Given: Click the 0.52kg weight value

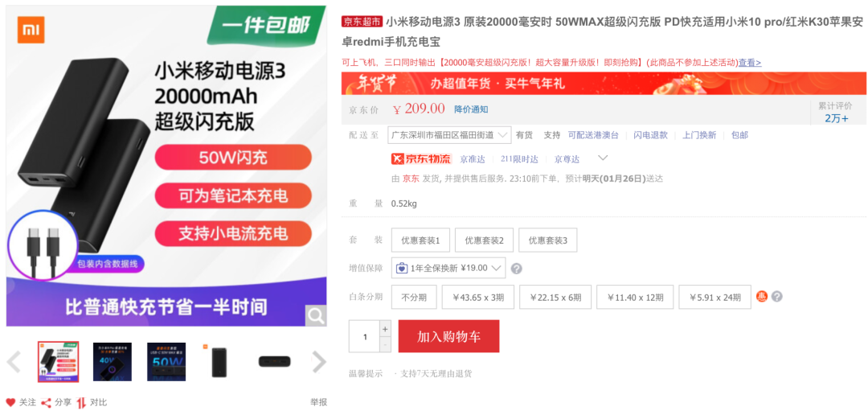Looking at the screenshot, I should tap(404, 203).
